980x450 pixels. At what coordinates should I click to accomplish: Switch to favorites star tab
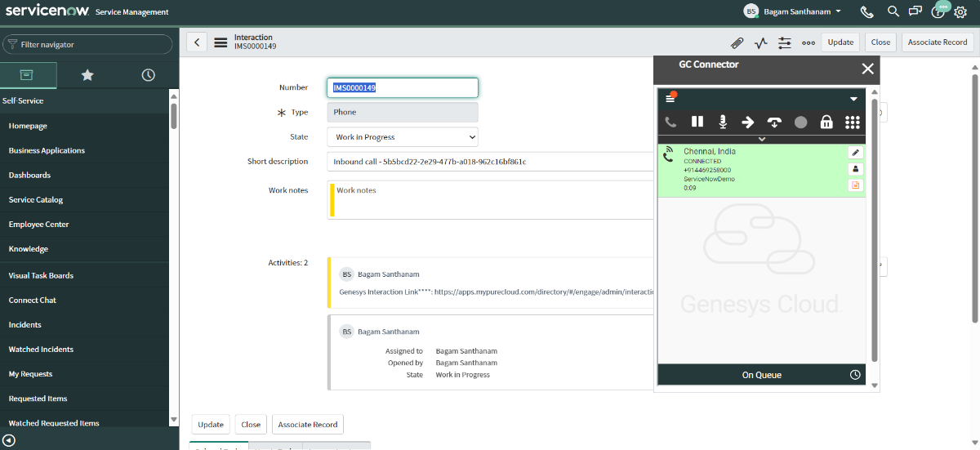coord(87,74)
